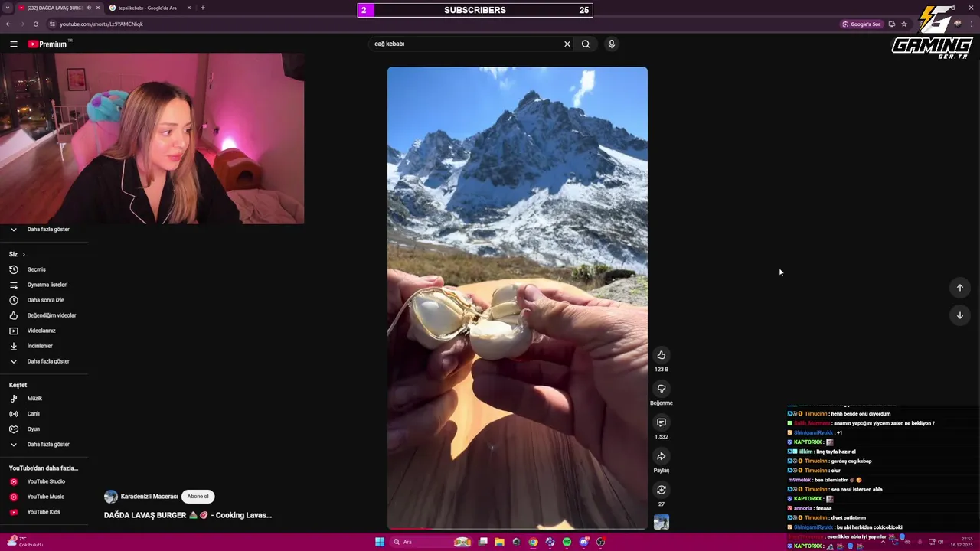Open the Windows Start menu
Screen dimensions: 980x551
point(380,542)
